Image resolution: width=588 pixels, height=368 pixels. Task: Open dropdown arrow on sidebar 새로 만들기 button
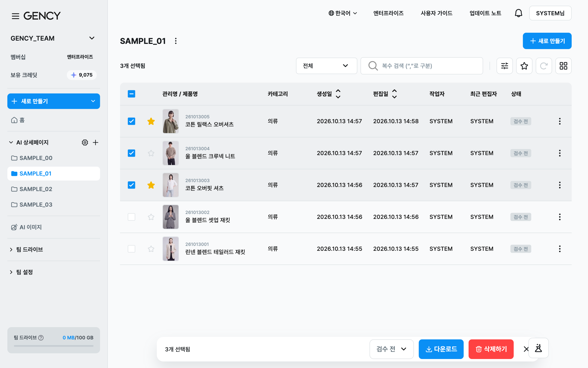tap(93, 101)
